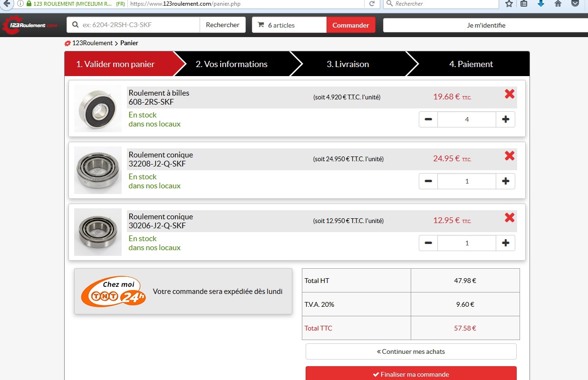Click the price 12.95 € T.T.C.
The image size is (588, 380).
pos(452,221)
